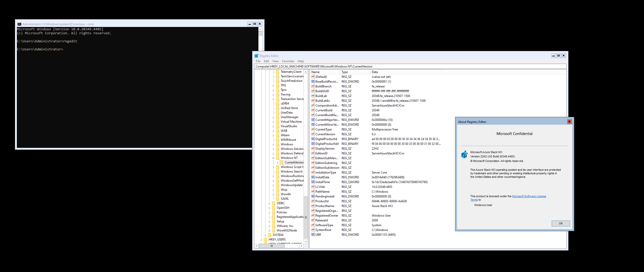
Task: Click the WindowsUpdate folder icon
Action: click(x=278, y=185)
